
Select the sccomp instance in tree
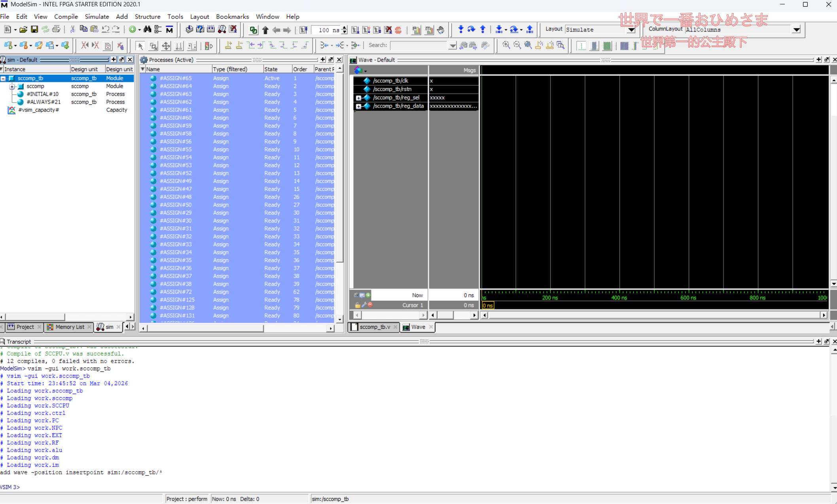click(x=35, y=86)
